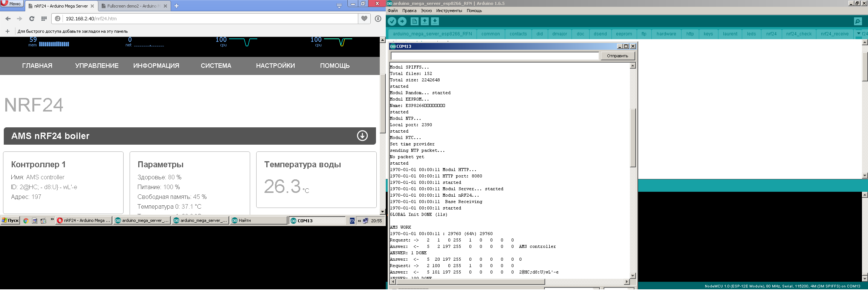Open the НАСТРОЙКИ menu

coord(275,66)
